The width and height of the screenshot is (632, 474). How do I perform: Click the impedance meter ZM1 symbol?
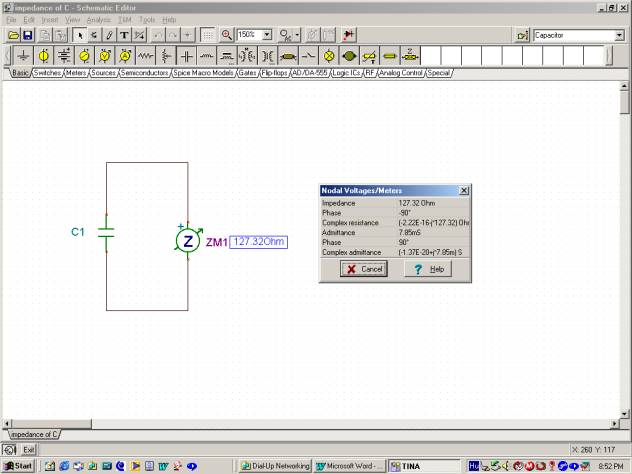(187, 241)
